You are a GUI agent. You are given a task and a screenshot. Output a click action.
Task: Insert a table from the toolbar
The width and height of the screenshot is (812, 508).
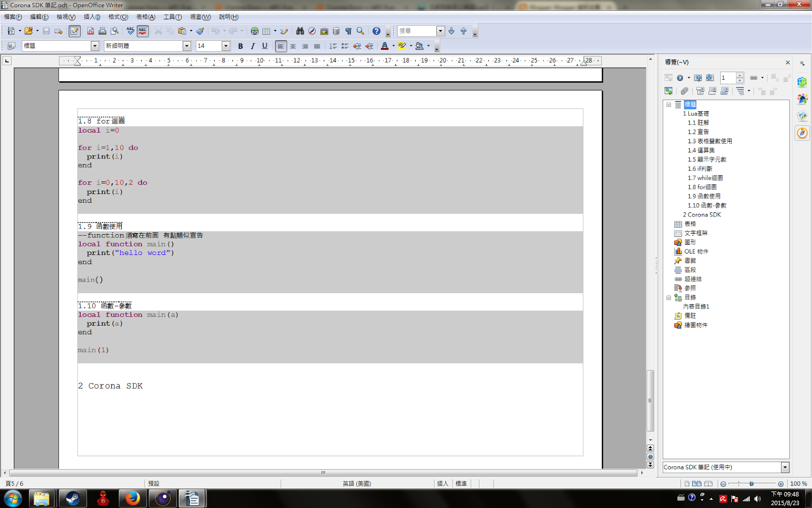(x=266, y=31)
